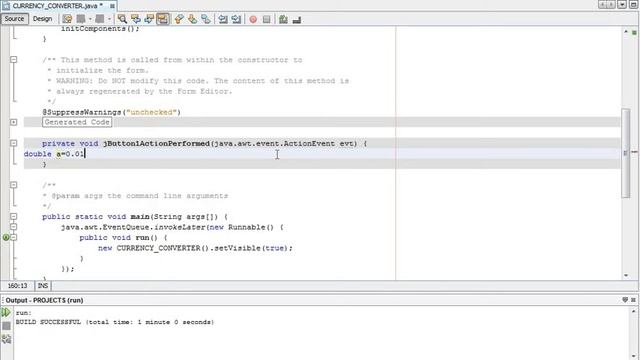Click the Comment code icon

283,19
